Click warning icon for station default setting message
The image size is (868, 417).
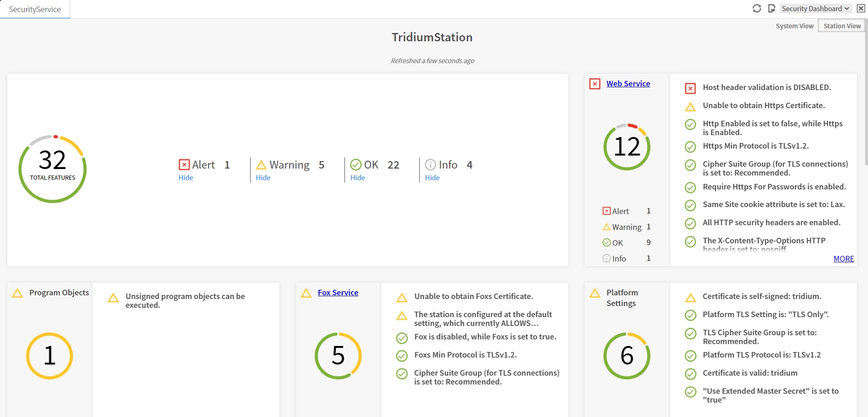pyautogui.click(x=402, y=316)
